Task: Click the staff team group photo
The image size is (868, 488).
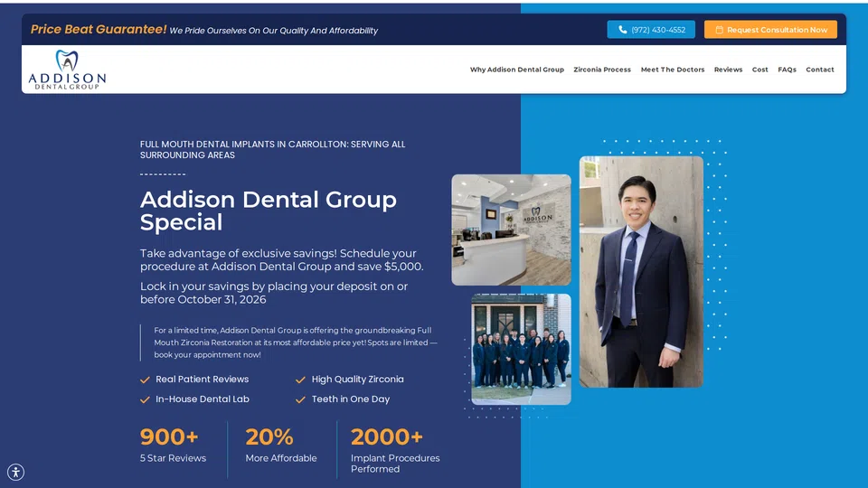Action: click(521, 349)
